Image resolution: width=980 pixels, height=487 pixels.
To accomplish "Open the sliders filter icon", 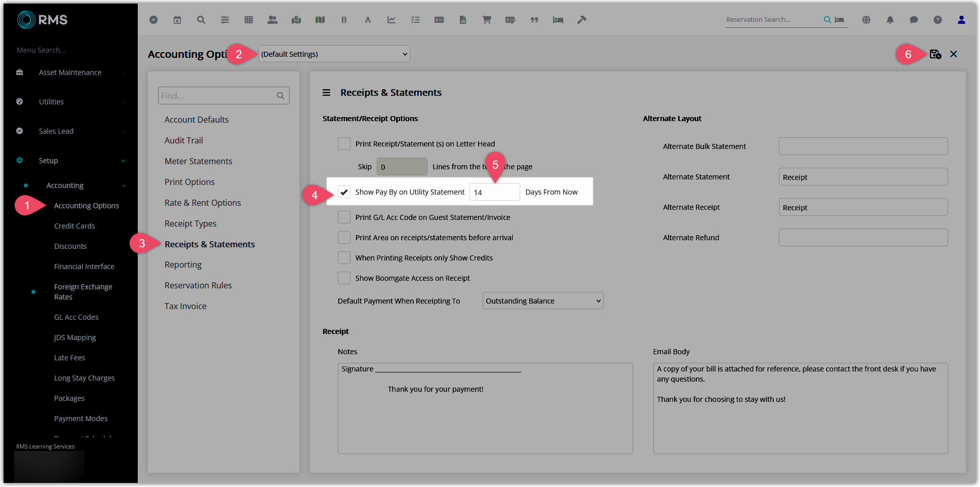I will 225,20.
